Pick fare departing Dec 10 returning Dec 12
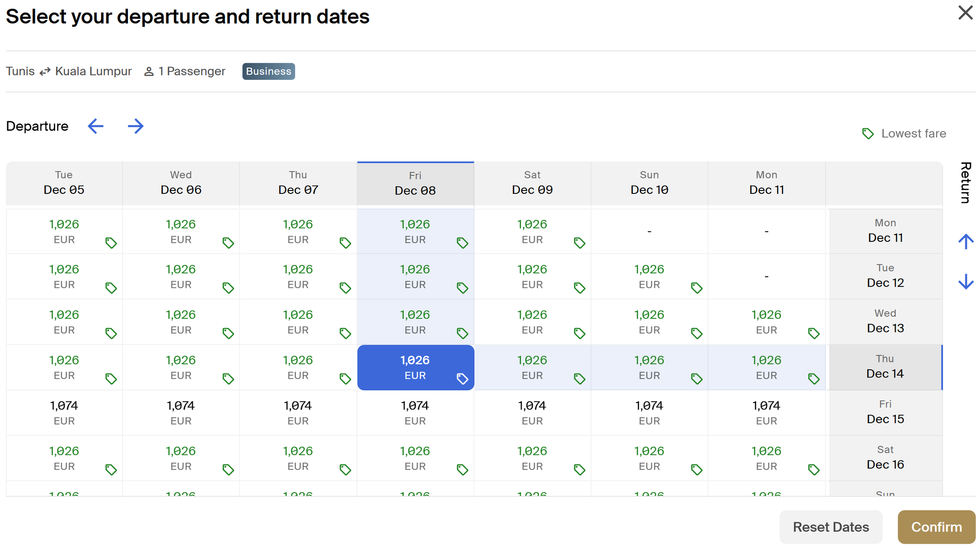The width and height of the screenshot is (980, 548). coord(649,276)
